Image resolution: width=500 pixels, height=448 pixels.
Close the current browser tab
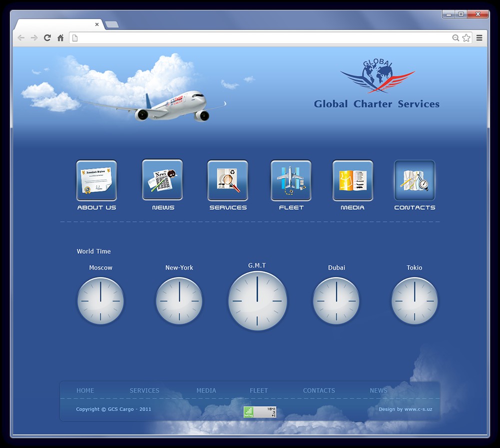pyautogui.click(x=97, y=24)
